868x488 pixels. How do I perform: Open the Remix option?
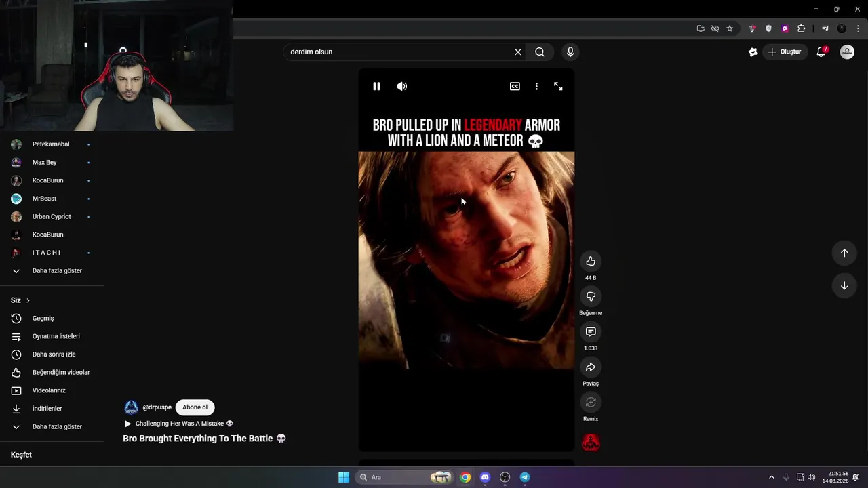point(591,403)
